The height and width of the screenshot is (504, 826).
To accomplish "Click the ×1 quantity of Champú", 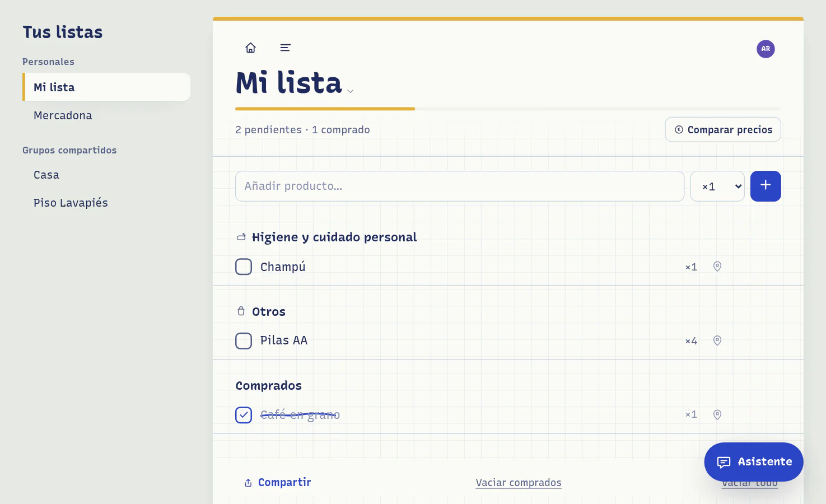I will tap(692, 267).
